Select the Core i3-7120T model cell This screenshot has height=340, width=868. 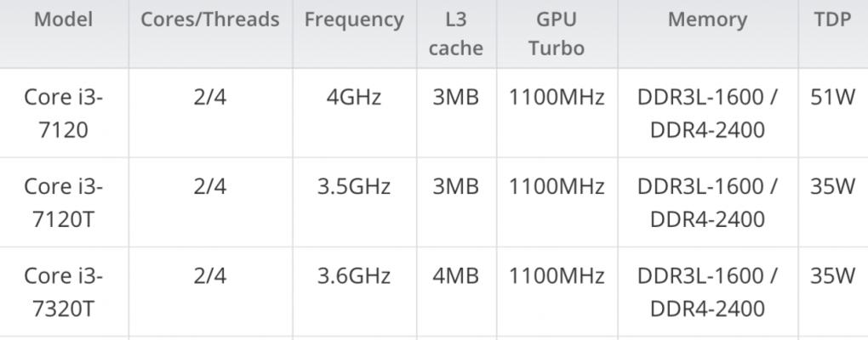click(64, 203)
